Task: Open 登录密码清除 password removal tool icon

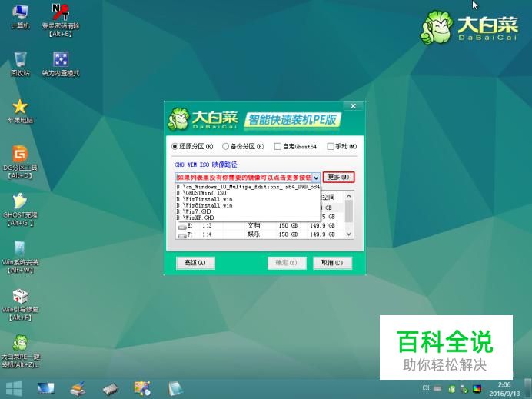Action: tap(61, 20)
